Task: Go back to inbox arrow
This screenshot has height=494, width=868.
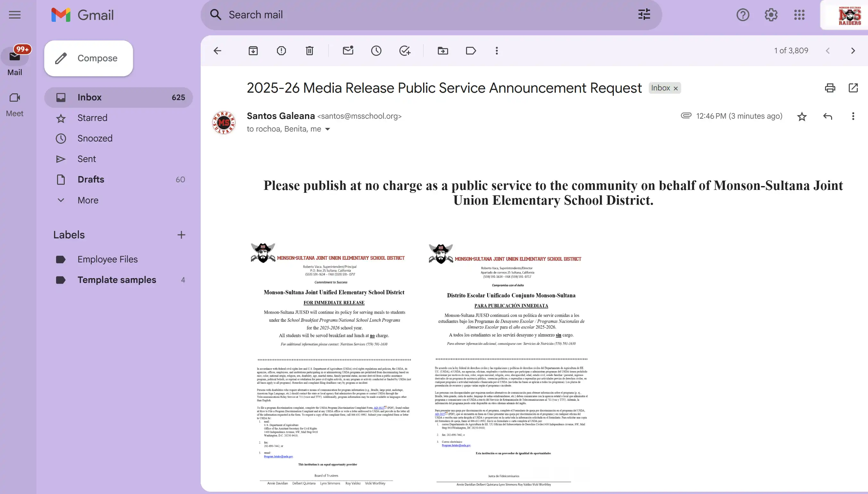Action: point(217,51)
